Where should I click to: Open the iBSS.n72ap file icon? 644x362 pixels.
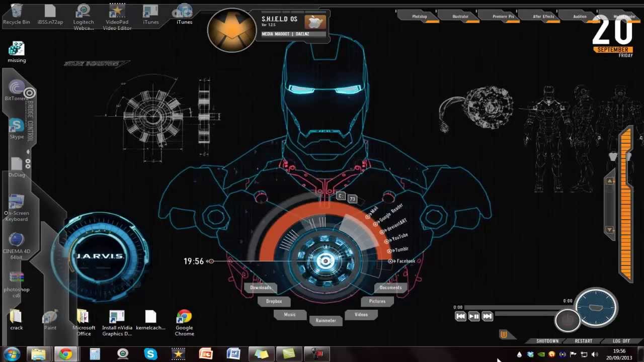[x=50, y=14]
